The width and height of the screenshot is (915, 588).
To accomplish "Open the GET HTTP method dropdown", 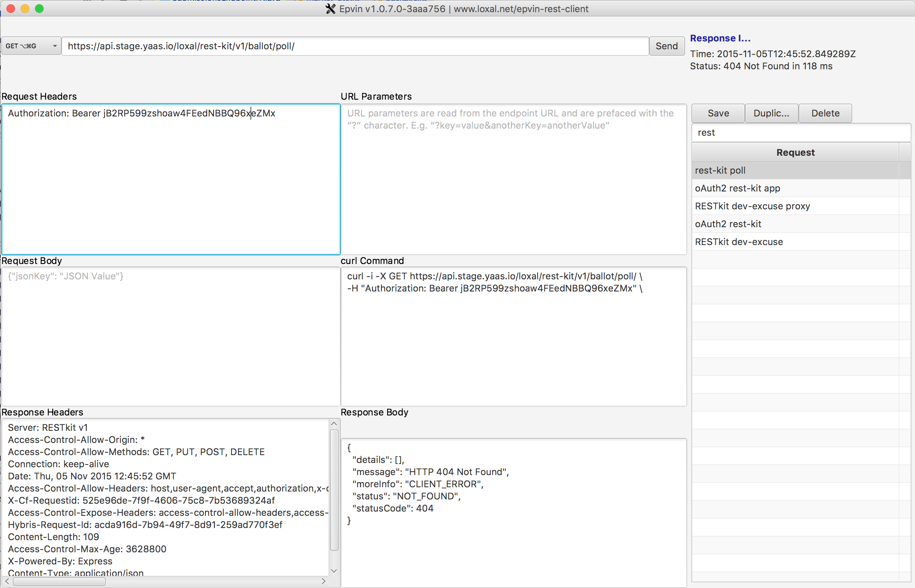I will (31, 46).
